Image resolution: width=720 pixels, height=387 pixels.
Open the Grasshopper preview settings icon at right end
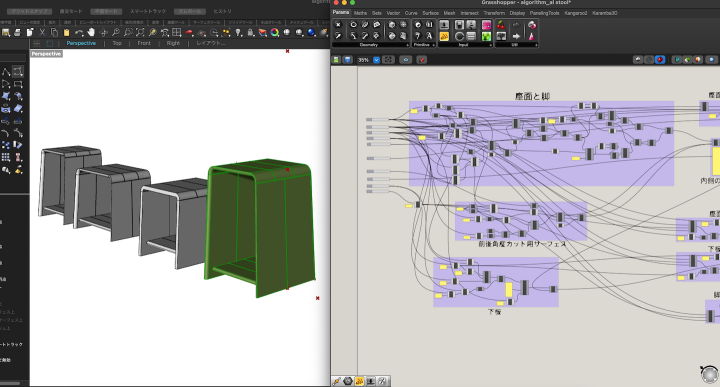point(711,60)
